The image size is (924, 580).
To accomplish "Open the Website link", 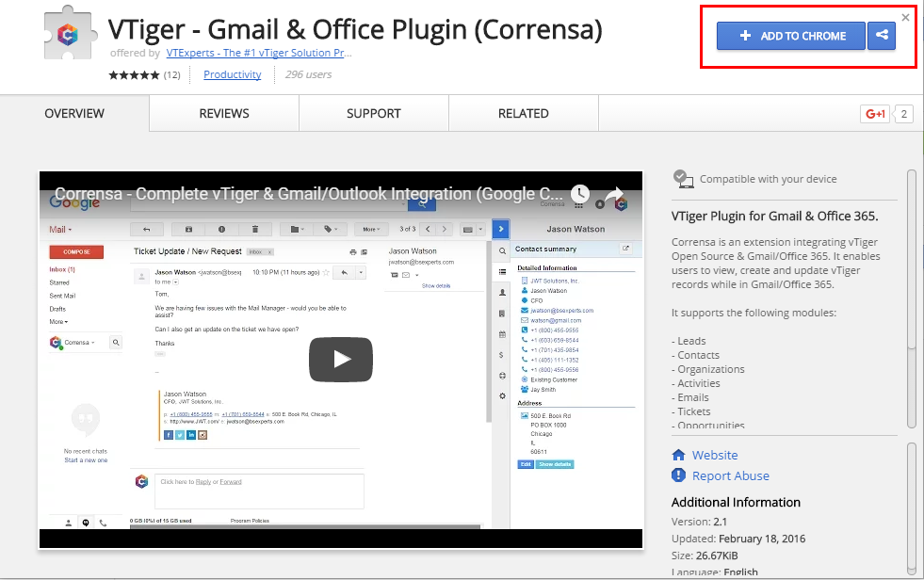I will point(715,455).
